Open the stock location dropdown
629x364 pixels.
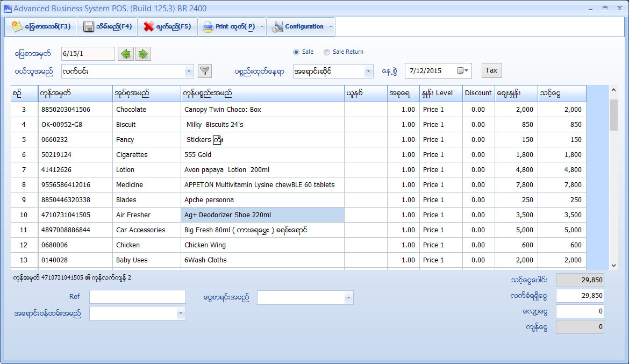point(368,72)
